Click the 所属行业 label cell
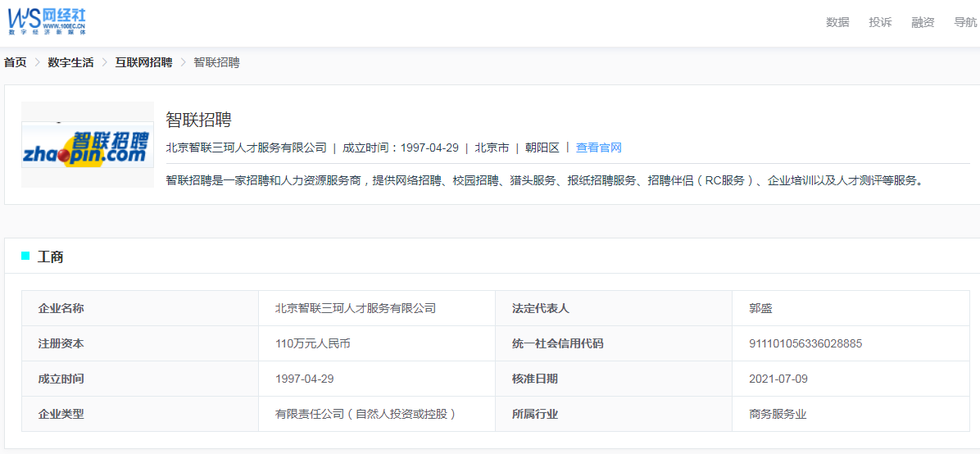 click(613, 413)
